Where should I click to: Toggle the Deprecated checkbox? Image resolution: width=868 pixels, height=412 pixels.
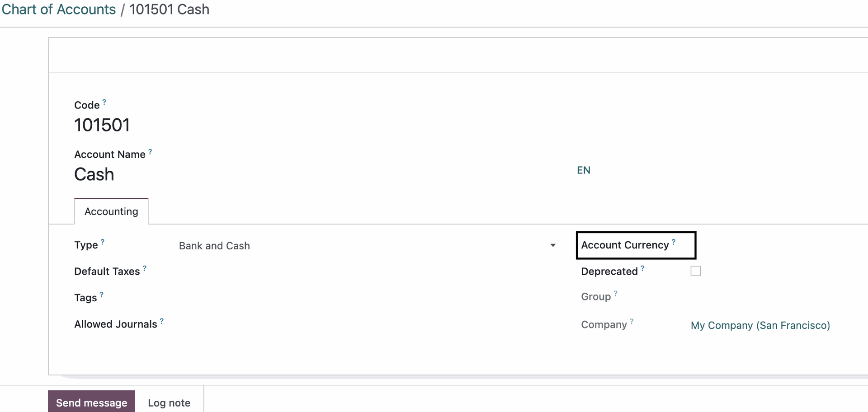point(696,271)
